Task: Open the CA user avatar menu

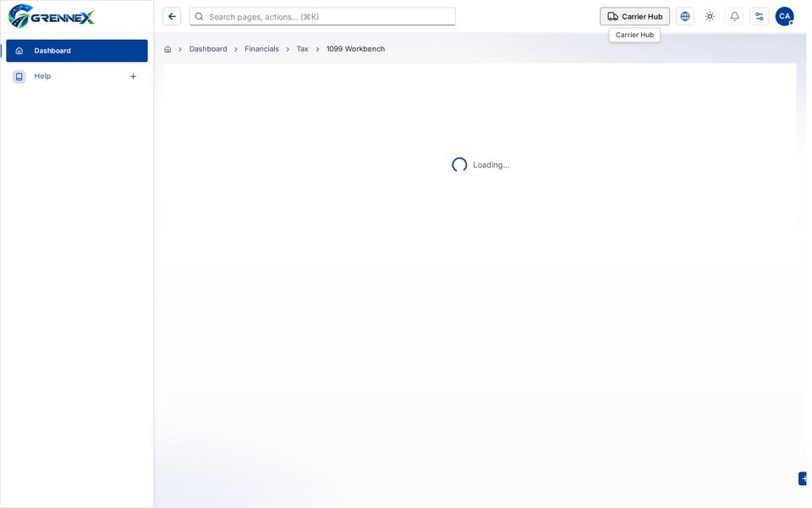Action: 784,17
